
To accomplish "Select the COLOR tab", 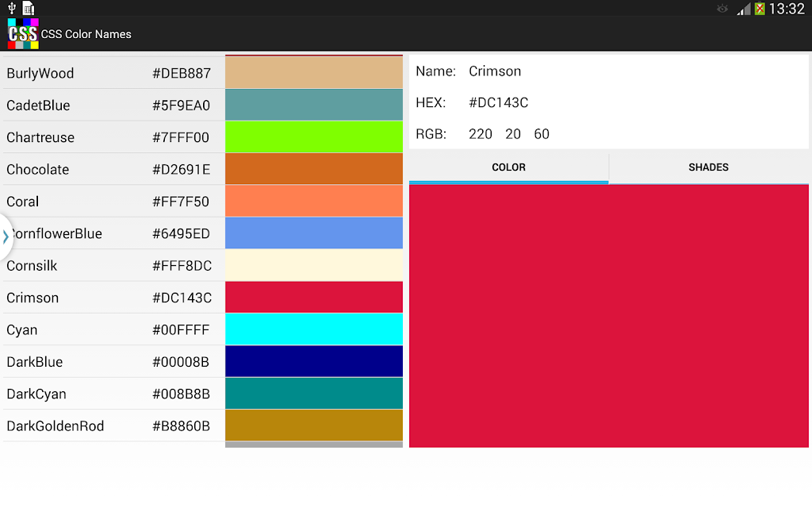I will pyautogui.click(x=508, y=167).
